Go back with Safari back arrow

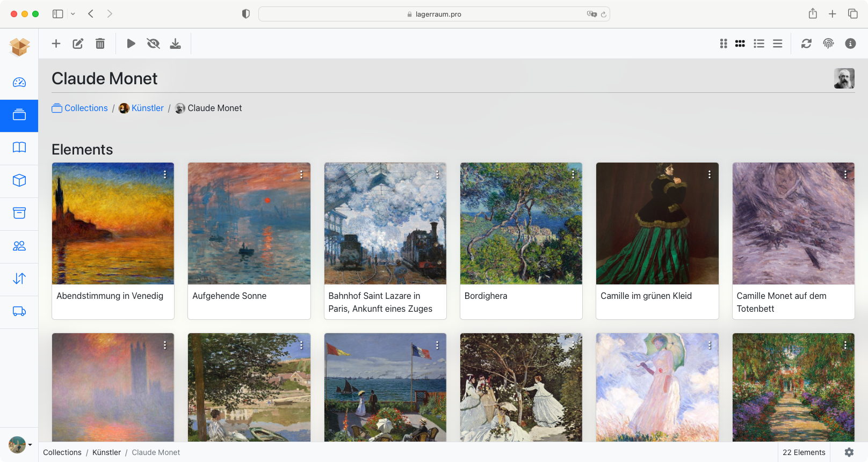(x=91, y=14)
